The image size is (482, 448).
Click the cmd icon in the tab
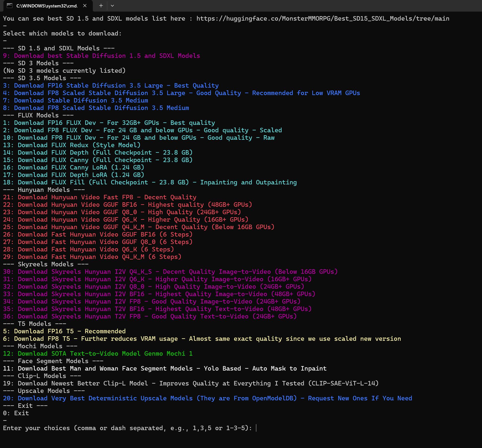[10, 6]
